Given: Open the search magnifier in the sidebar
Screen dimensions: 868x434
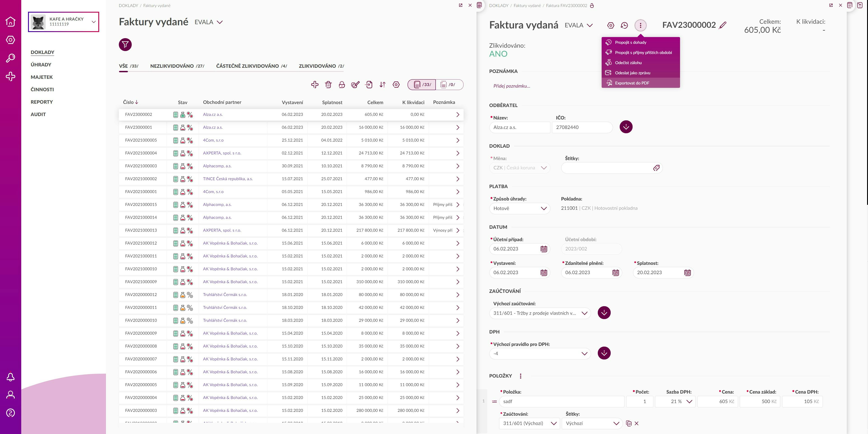Looking at the screenshot, I should tap(10, 58).
